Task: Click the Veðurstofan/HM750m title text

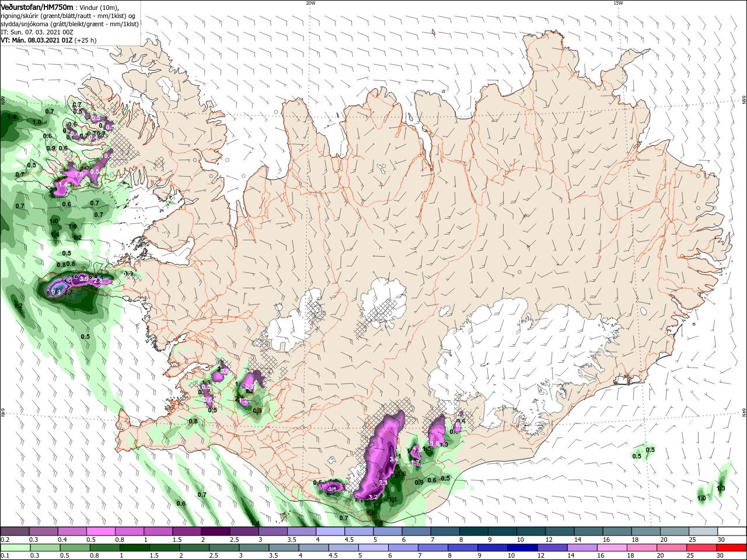Action: 37,6
